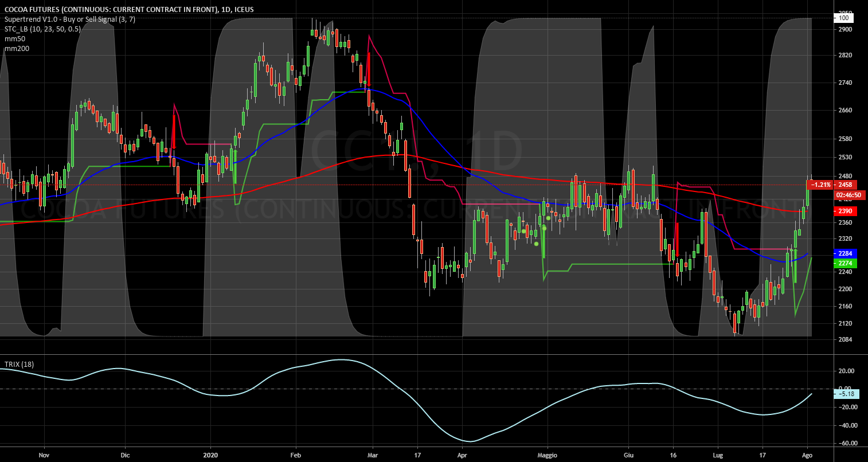This screenshot has height=462, width=868.
Task: Select the green 2274 Supertrend value label
Action: tap(845, 263)
